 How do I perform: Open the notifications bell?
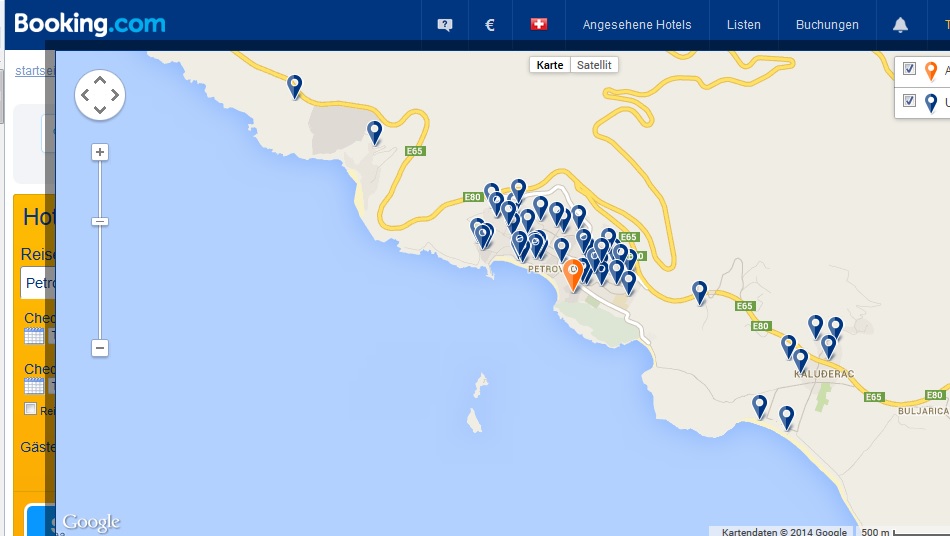point(900,25)
